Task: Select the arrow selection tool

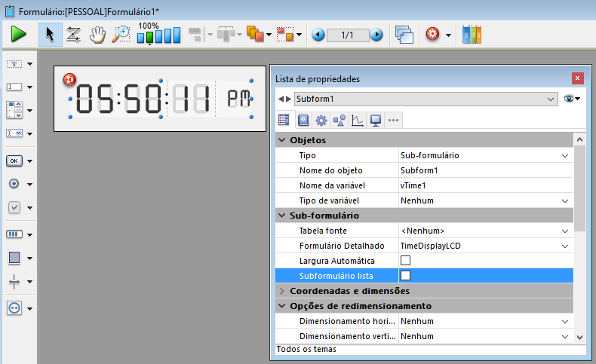Action: coord(51,35)
